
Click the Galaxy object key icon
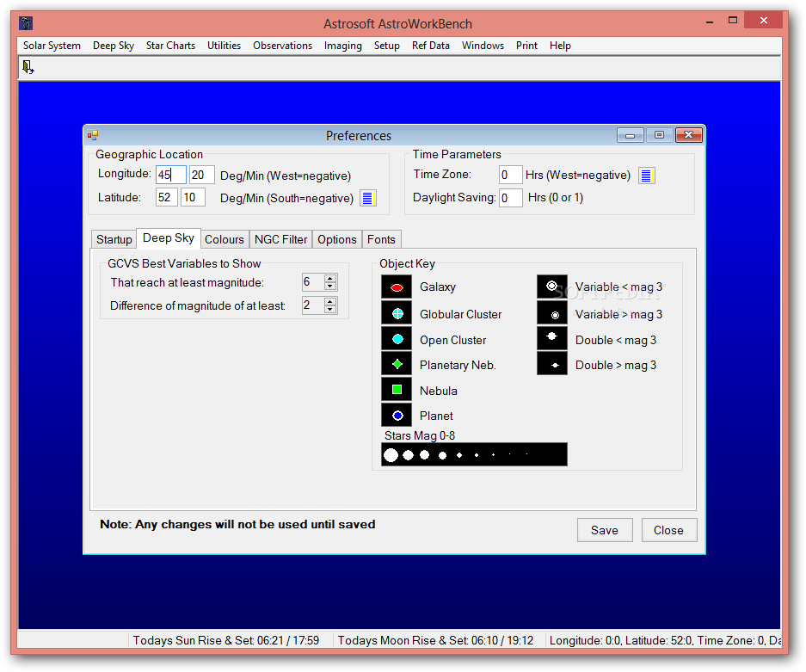tap(397, 287)
